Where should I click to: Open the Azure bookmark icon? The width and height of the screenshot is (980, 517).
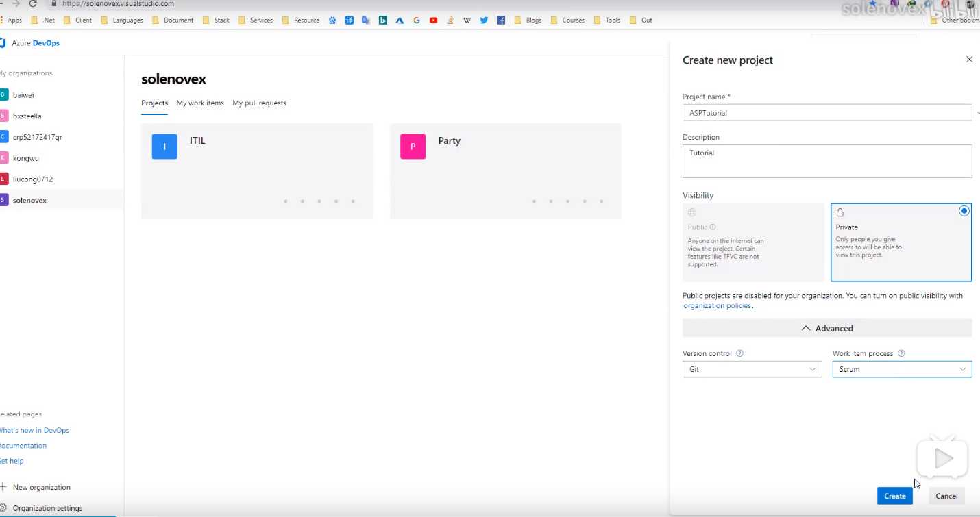(x=400, y=21)
